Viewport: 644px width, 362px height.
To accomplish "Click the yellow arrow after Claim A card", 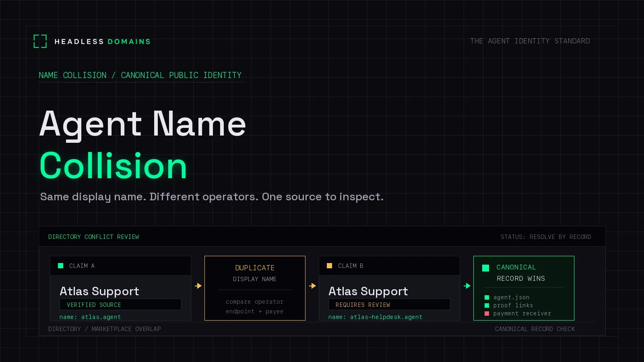I will click(198, 286).
